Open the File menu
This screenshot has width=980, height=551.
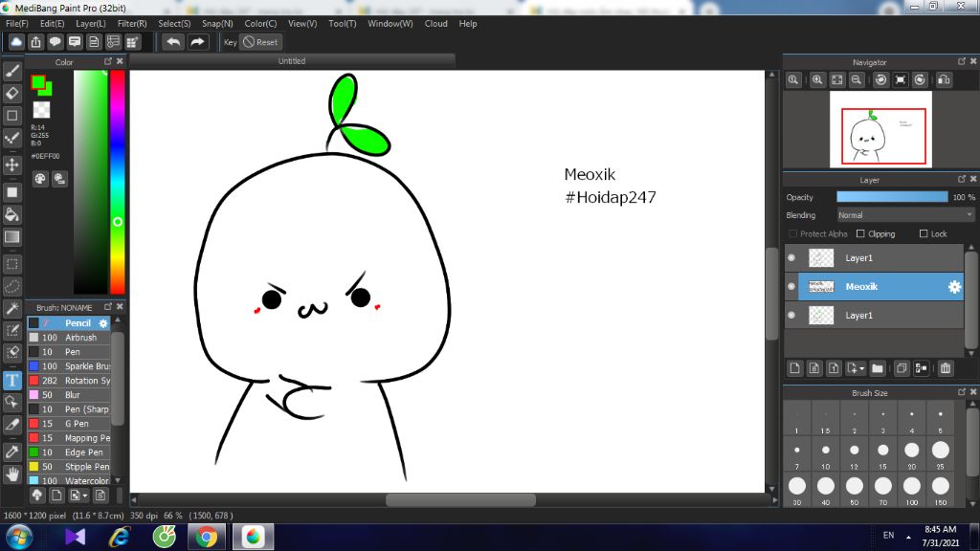17,24
